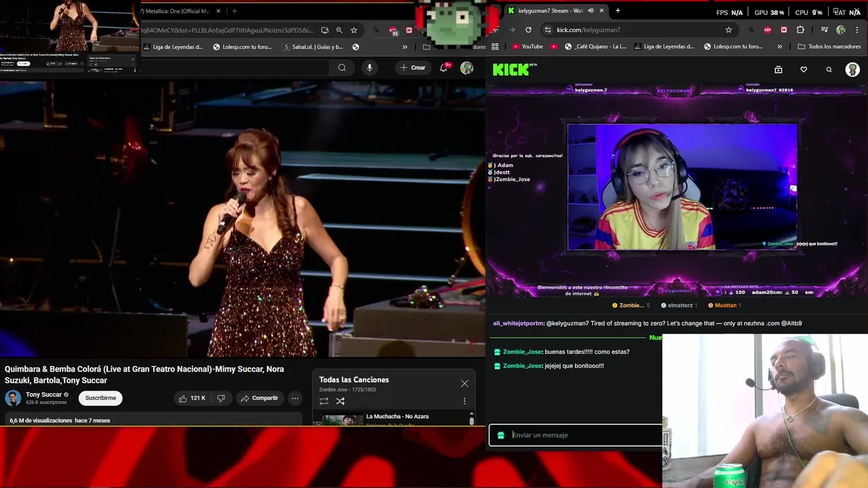Toggle playlist shuffle in Todas las Canciones

pos(340,401)
